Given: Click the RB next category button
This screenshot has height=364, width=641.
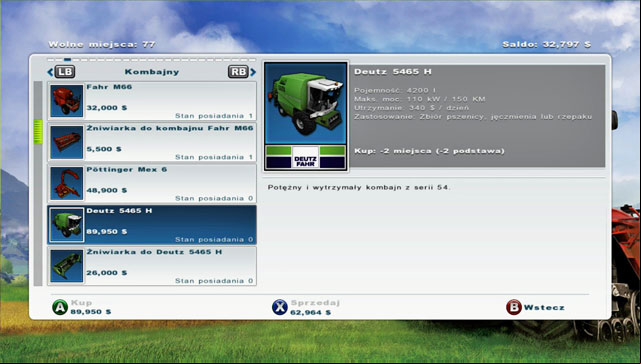Looking at the screenshot, I should (x=238, y=72).
